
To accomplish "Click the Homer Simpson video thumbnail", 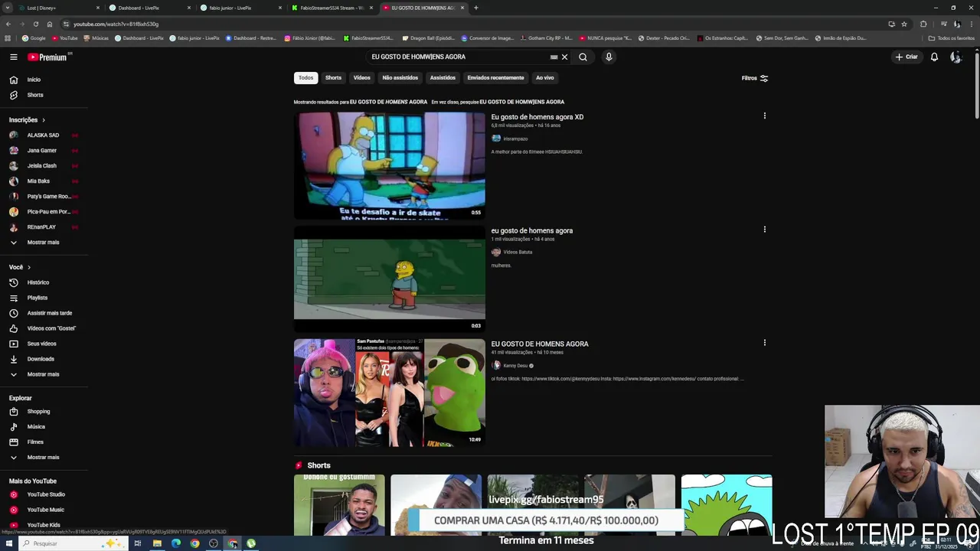I will 389,165.
